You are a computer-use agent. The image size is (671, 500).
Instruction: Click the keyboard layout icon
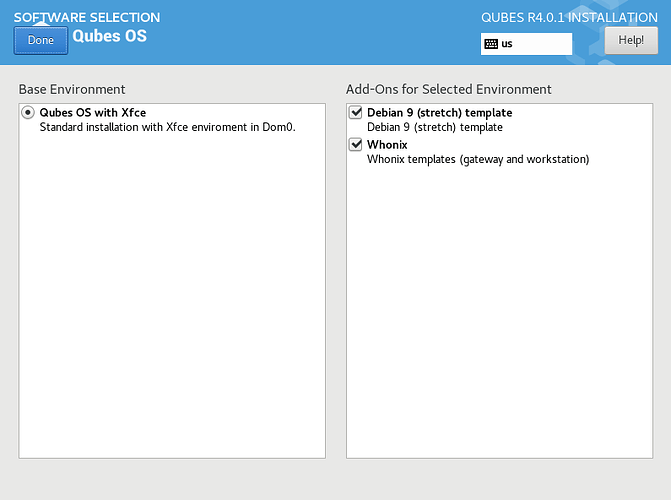[x=491, y=44]
